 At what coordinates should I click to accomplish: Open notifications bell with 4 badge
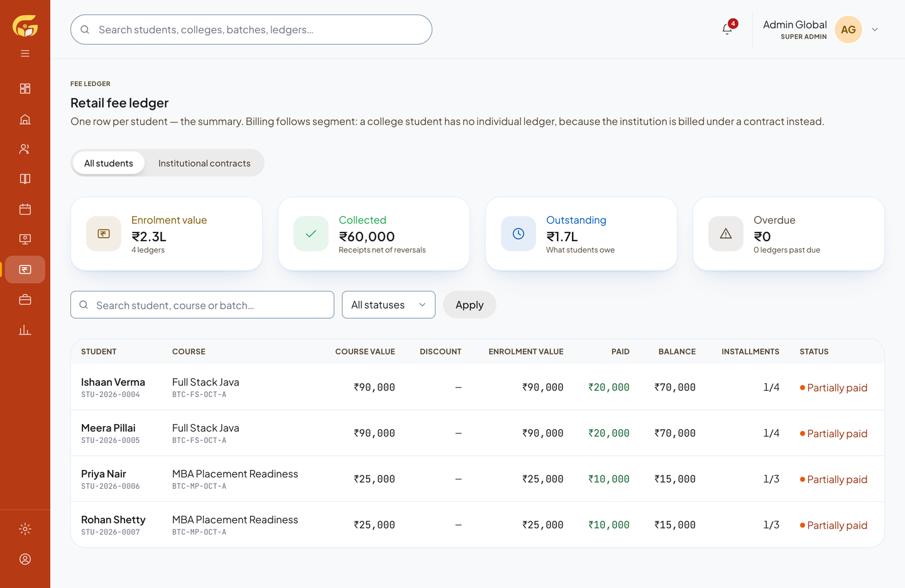(x=727, y=29)
